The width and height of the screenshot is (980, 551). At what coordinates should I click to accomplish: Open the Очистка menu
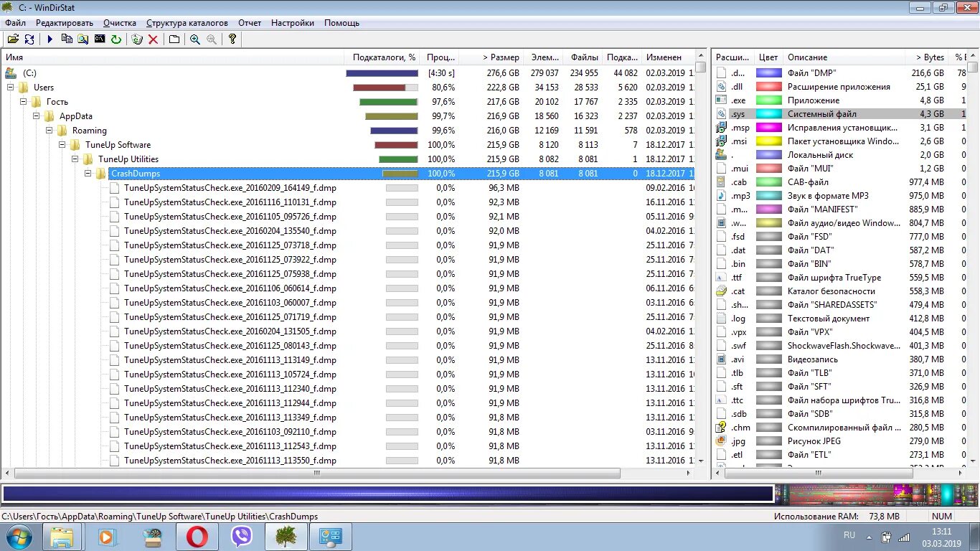click(x=120, y=23)
